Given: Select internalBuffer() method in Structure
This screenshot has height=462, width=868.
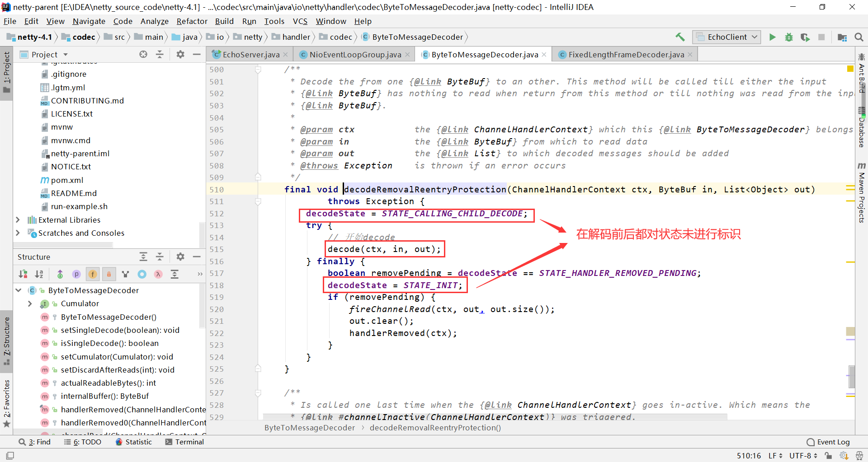Looking at the screenshot, I should (105, 396).
